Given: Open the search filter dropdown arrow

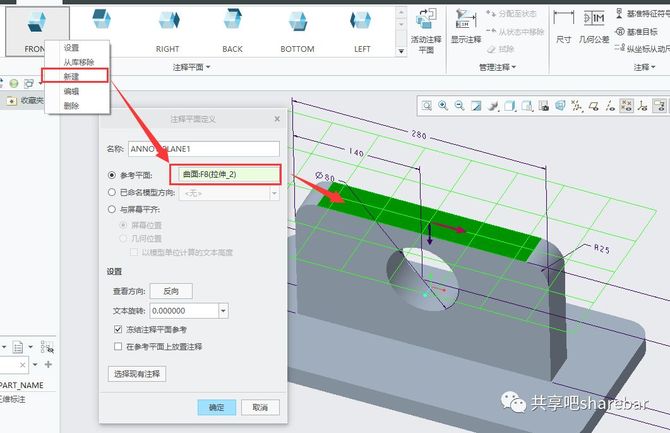Looking at the screenshot, I should point(35,365).
